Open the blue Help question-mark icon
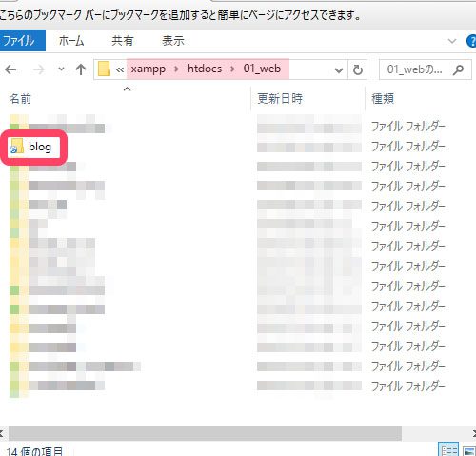The image size is (476, 456). click(x=471, y=41)
